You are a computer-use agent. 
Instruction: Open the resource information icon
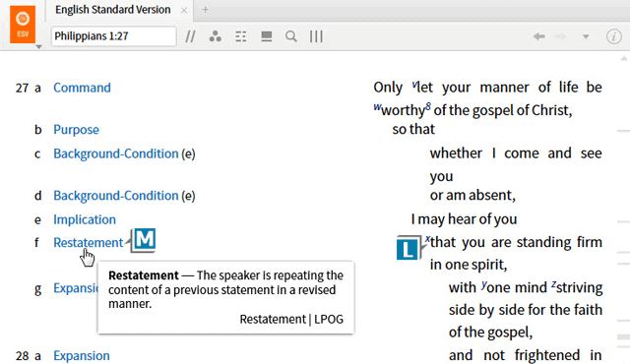coord(613,36)
